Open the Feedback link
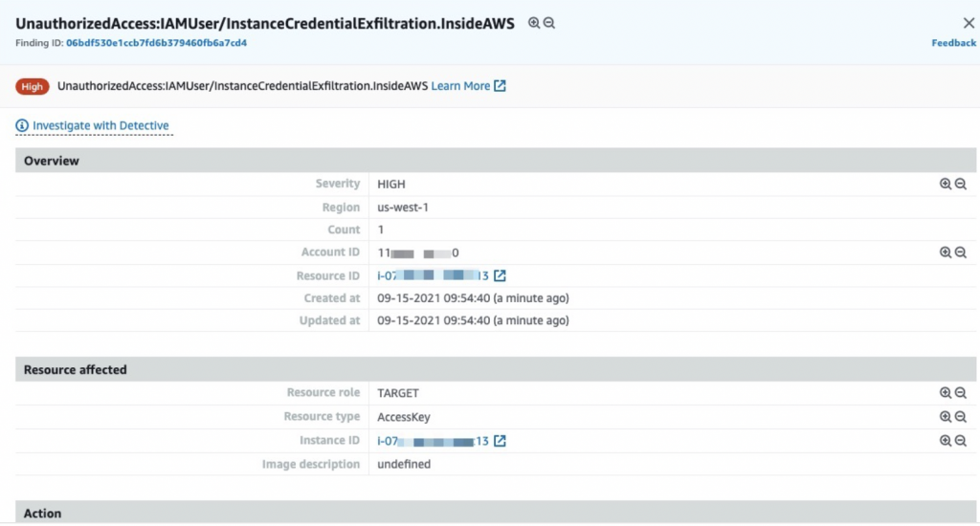Viewport: 980px width, 526px height. [954, 43]
